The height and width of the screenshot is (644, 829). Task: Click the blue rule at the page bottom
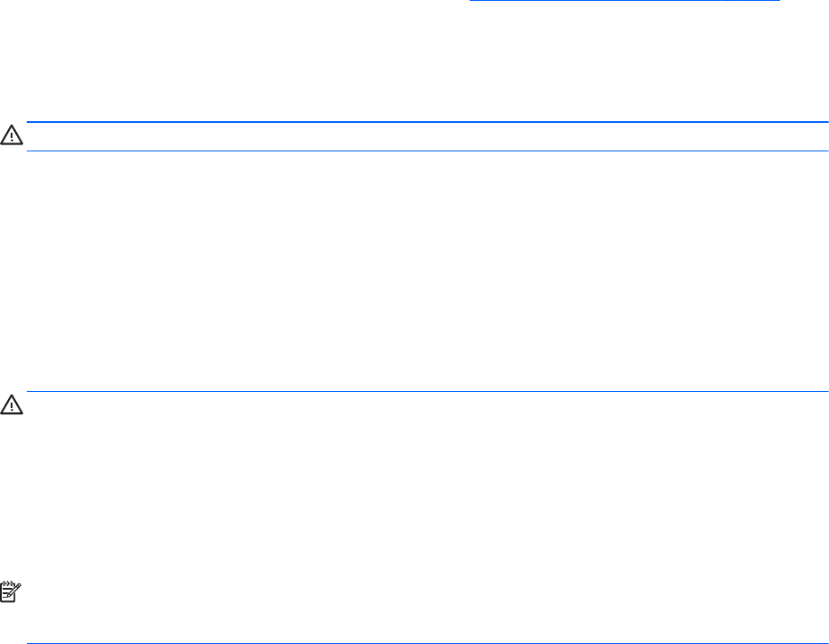(427, 643)
